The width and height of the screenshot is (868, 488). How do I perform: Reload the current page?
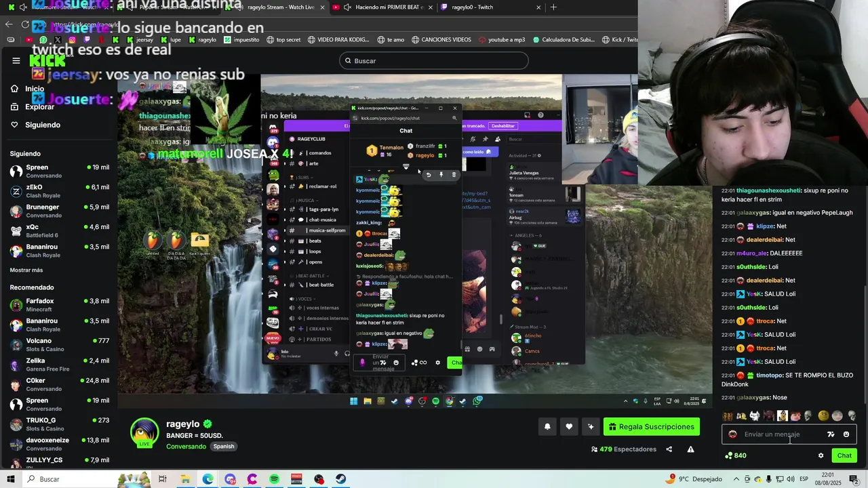click(26, 24)
